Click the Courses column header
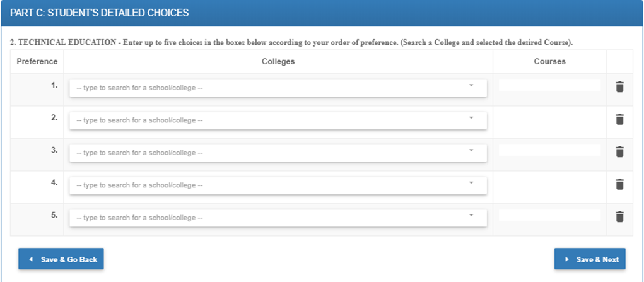The height and width of the screenshot is (282, 644). (x=549, y=62)
